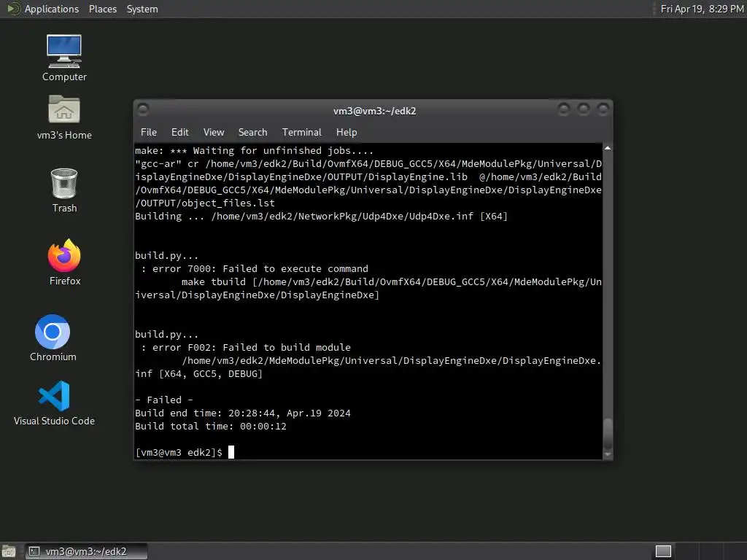747x560 pixels.
Task: Click the terminal vertical scrollbar thumb
Action: coord(608,432)
